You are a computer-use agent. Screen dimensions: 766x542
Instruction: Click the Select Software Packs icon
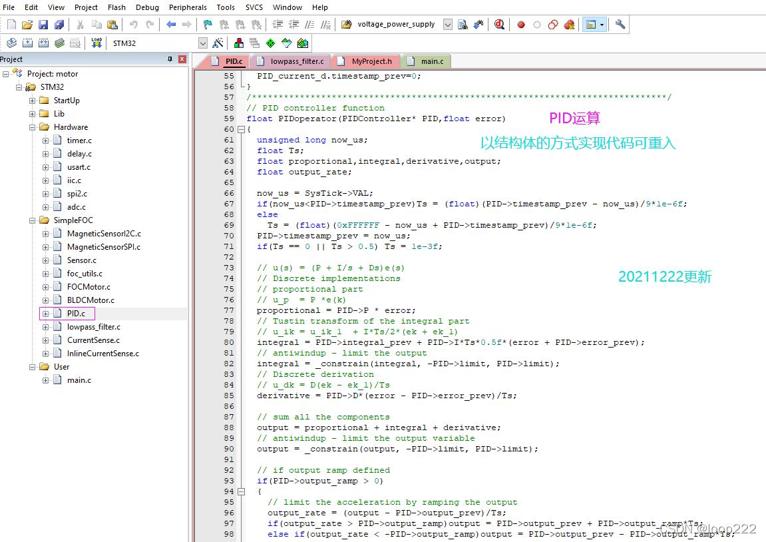coord(287,43)
